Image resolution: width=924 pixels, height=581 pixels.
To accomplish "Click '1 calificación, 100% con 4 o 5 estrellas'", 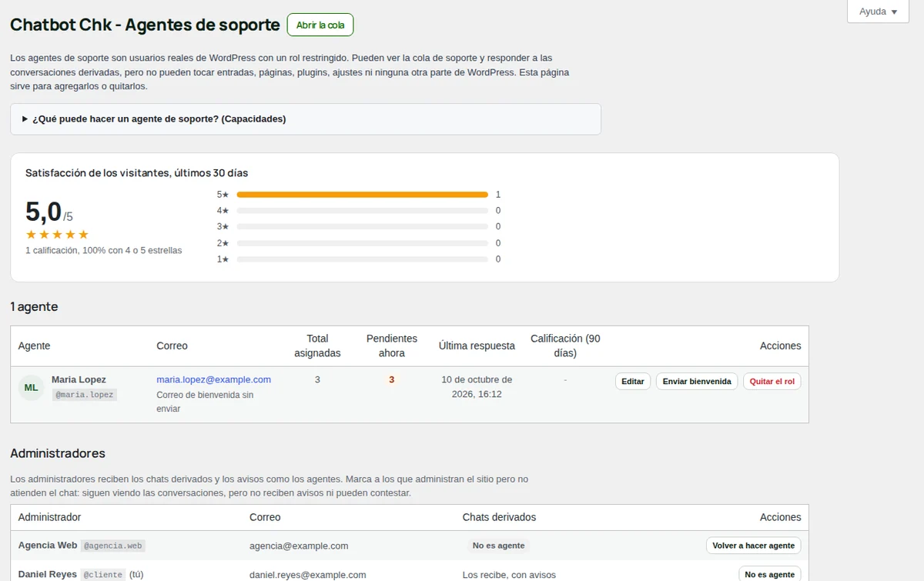I will coord(104,250).
